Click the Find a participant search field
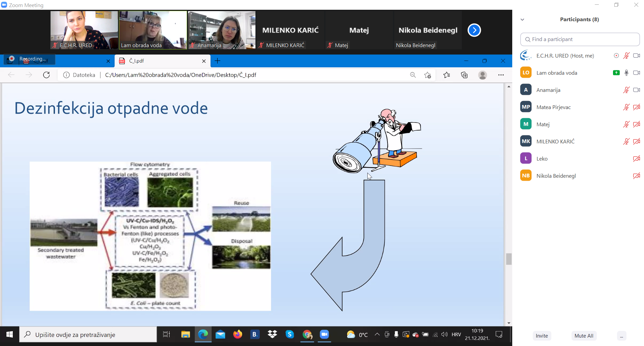Image resolution: width=644 pixels, height=346 pixels. pyautogui.click(x=580, y=39)
